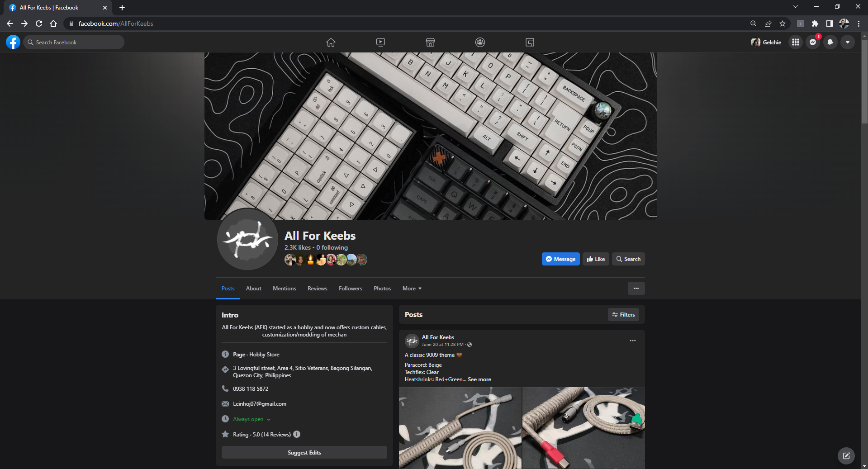Image resolution: width=868 pixels, height=469 pixels.
Task: Open the Gaming icon in top navigation
Action: 530,42
